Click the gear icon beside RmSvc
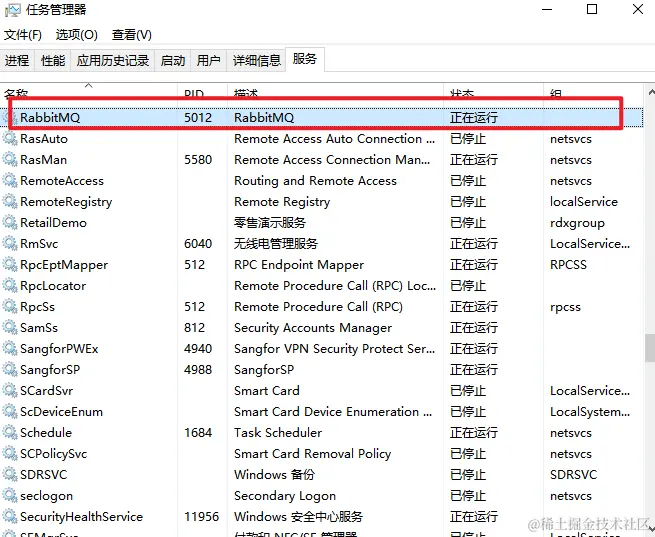 pyautogui.click(x=10, y=243)
